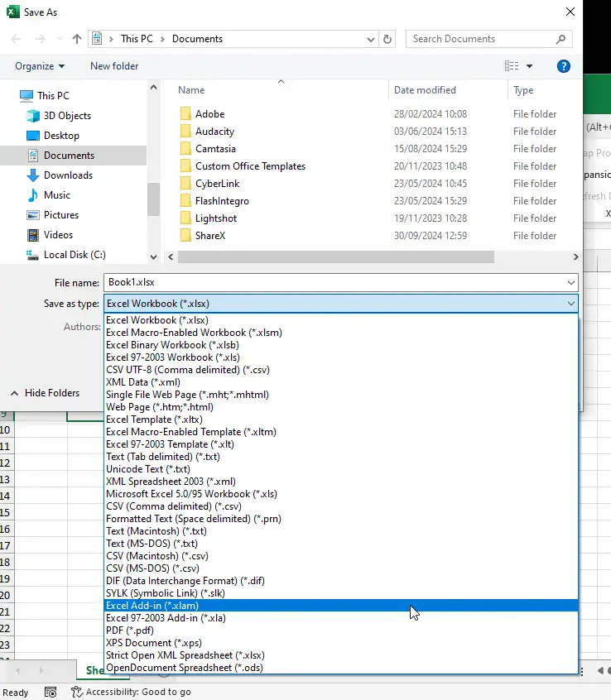Screen dimensions: 611x700
Task: Click the Up directory arrow icon
Action: tap(77, 39)
